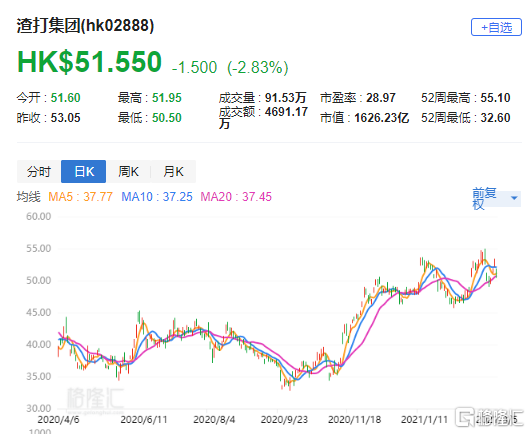This screenshot has height=434, width=530.
Task: Click the 均线 moving average label
Action: coord(29,197)
